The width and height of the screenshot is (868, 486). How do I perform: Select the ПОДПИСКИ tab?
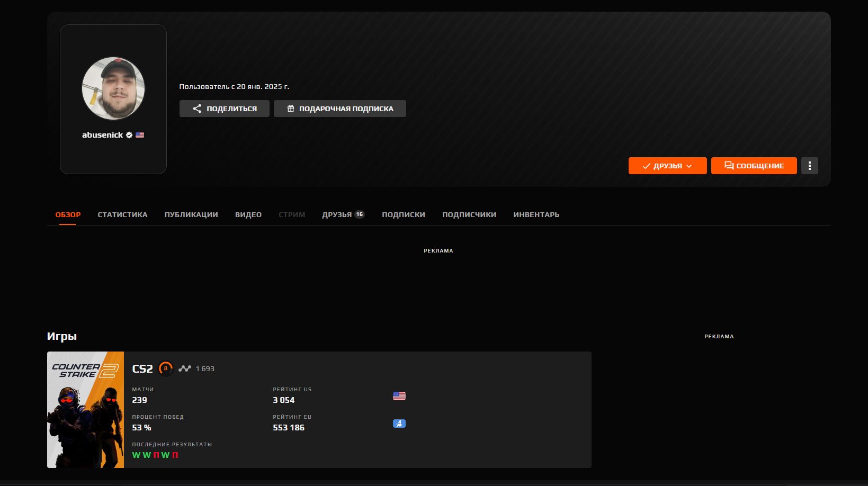404,214
